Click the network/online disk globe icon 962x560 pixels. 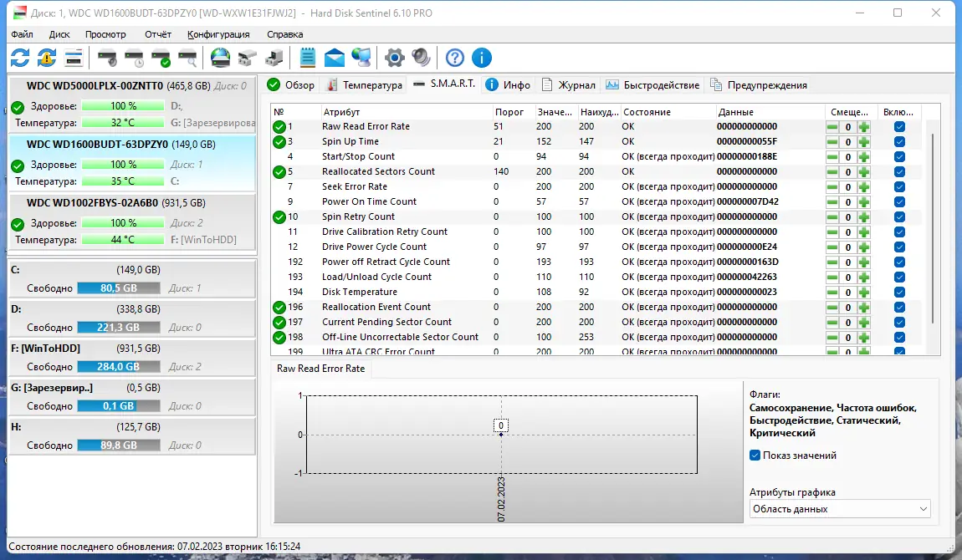[x=218, y=58]
